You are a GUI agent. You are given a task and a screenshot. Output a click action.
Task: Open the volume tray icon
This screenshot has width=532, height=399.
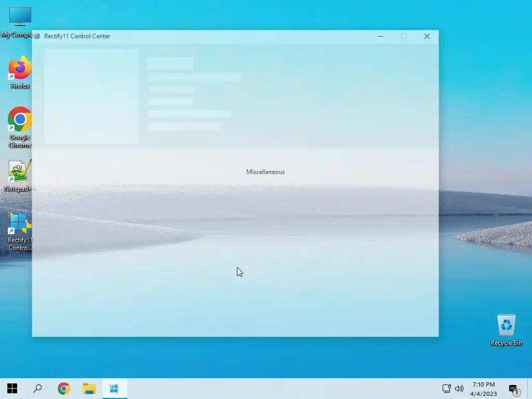click(459, 389)
